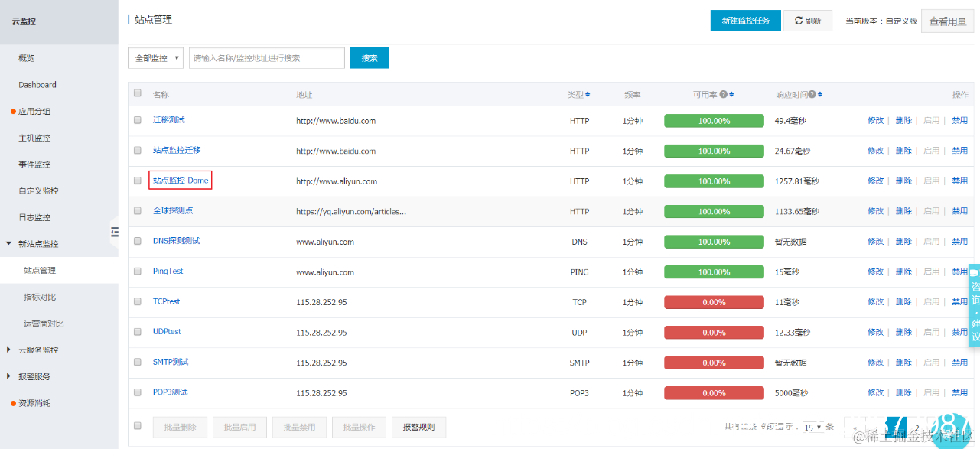Click 删除 for the SMTP测试 row

(x=903, y=363)
